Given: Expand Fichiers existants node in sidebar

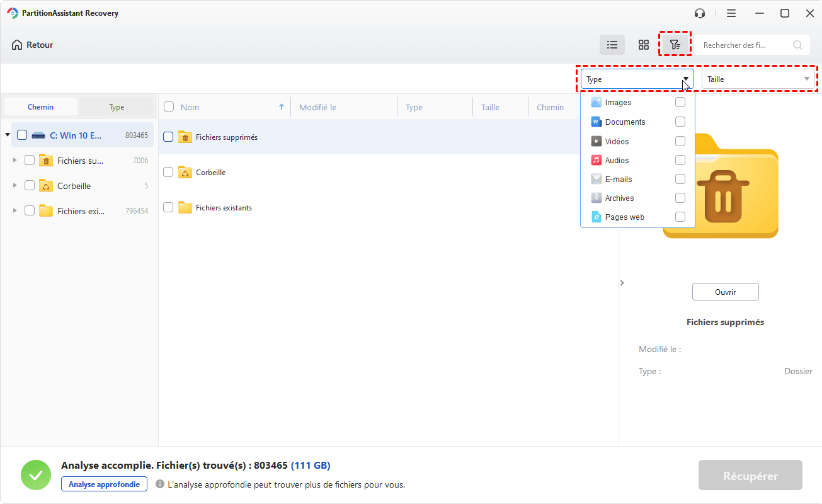Looking at the screenshot, I should coord(15,211).
